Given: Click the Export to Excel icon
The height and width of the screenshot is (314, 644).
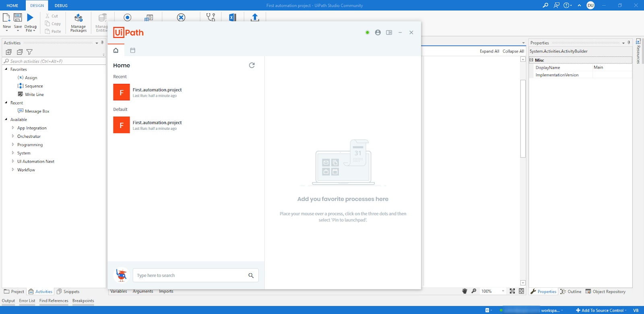Looking at the screenshot, I should pyautogui.click(x=232, y=17).
